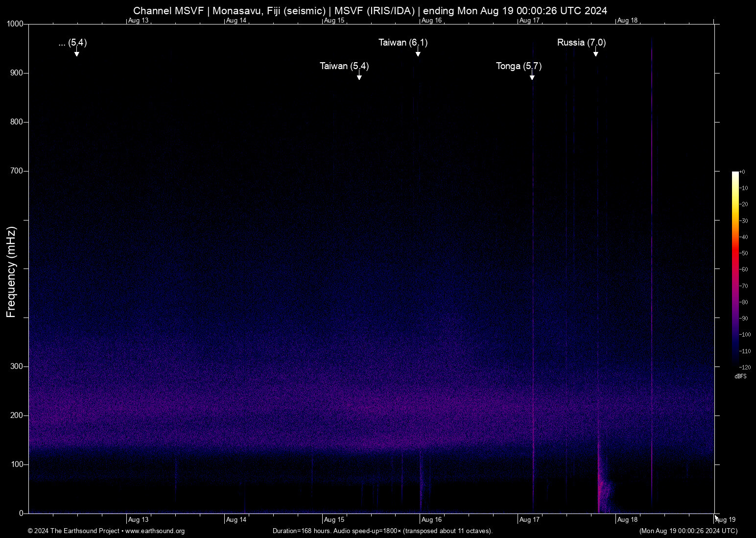The width and height of the screenshot is (756, 538).
Task: Open the www.earthsound.org footer link
Action: click(x=155, y=531)
